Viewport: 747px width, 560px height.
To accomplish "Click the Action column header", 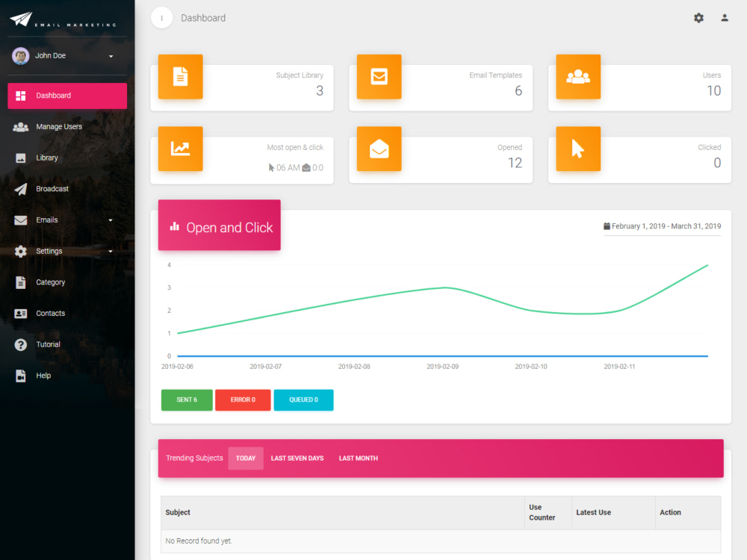I will pyautogui.click(x=688, y=513).
